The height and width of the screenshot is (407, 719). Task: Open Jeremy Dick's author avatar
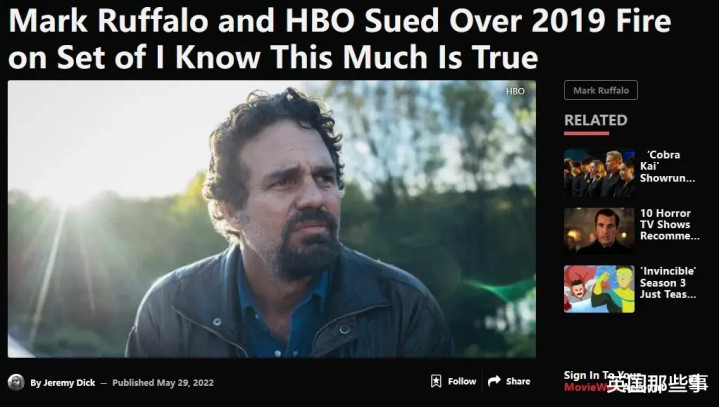pyautogui.click(x=16, y=382)
